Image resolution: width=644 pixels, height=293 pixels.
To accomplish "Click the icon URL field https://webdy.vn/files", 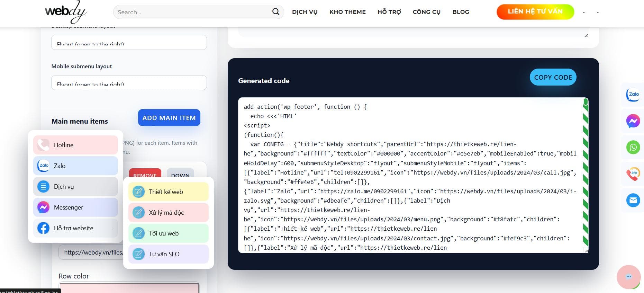I will (x=91, y=252).
